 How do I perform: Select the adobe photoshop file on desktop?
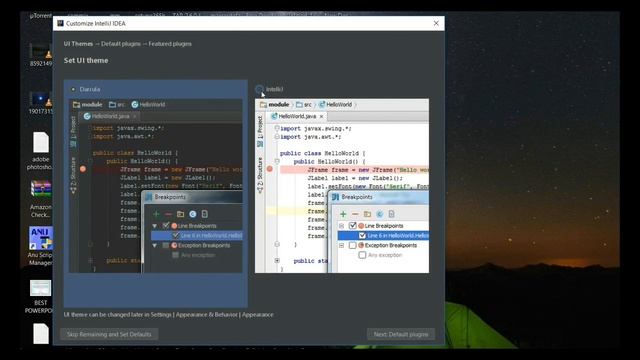[x=40, y=151]
